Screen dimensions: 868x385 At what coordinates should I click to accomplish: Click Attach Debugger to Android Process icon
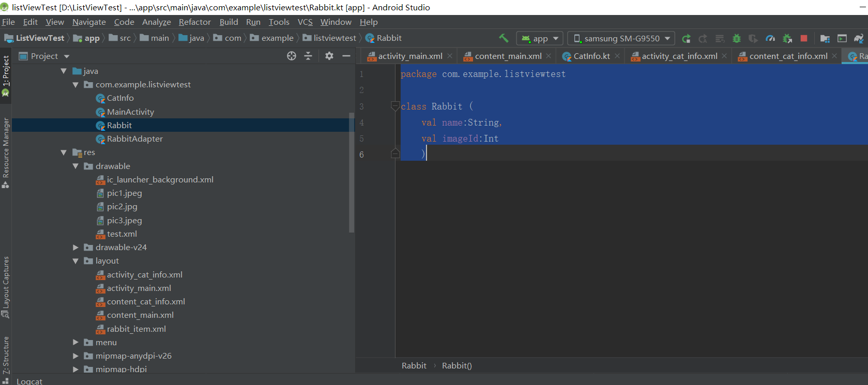click(787, 38)
